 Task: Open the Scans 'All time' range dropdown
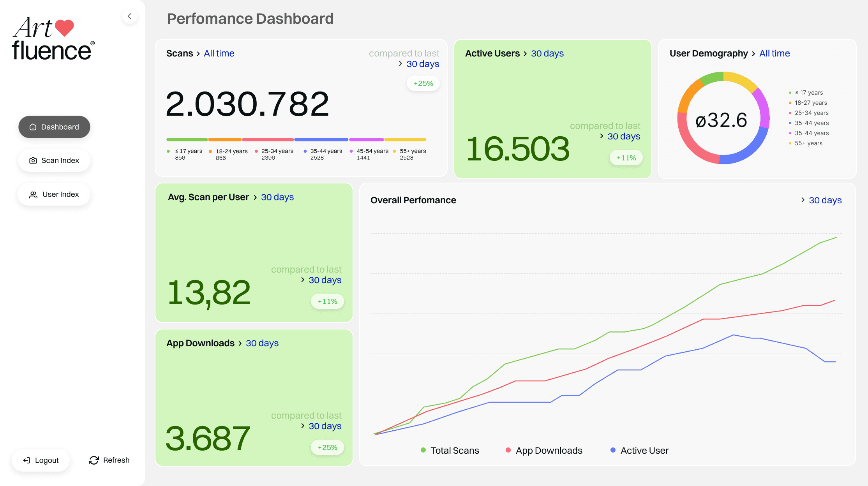[x=219, y=53]
